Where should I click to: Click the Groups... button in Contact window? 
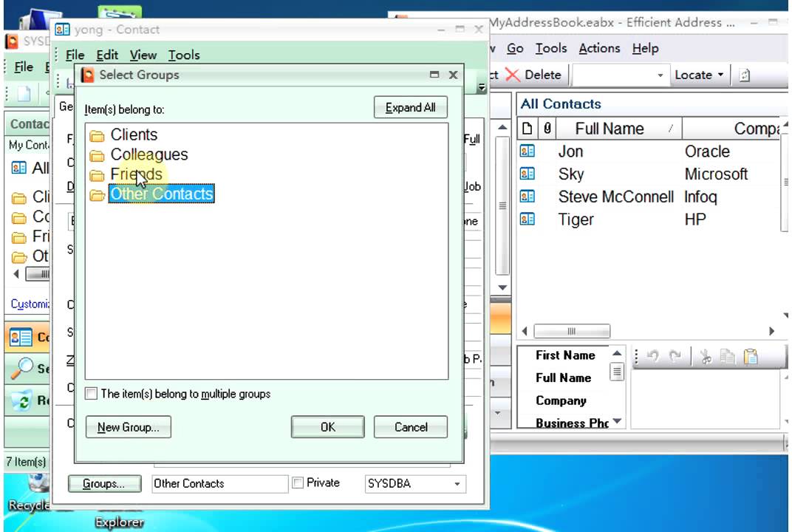(x=105, y=483)
